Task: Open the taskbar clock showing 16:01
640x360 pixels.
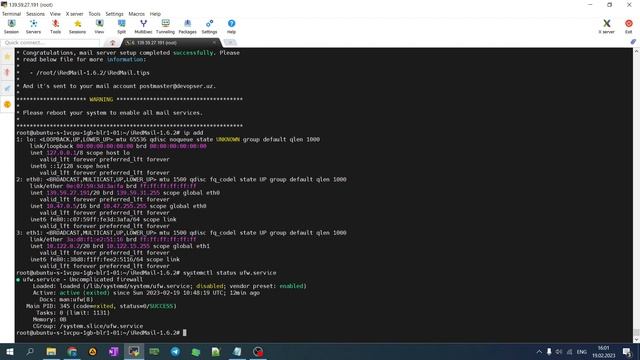Action: coord(603,351)
